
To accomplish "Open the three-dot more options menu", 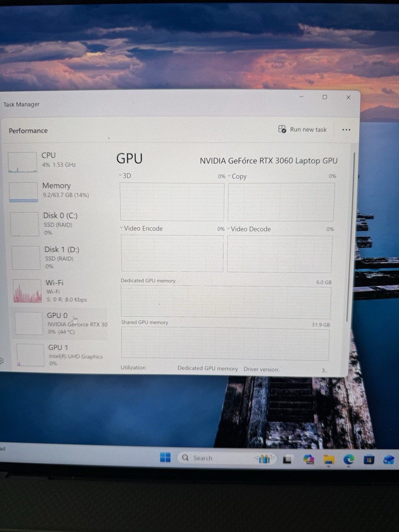I will tap(346, 130).
